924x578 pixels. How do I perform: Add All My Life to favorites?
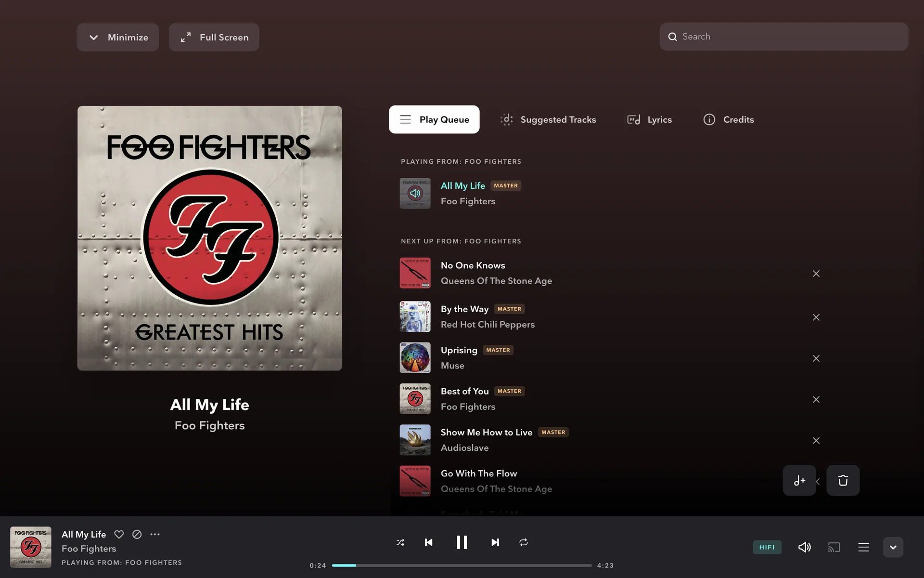click(x=119, y=534)
